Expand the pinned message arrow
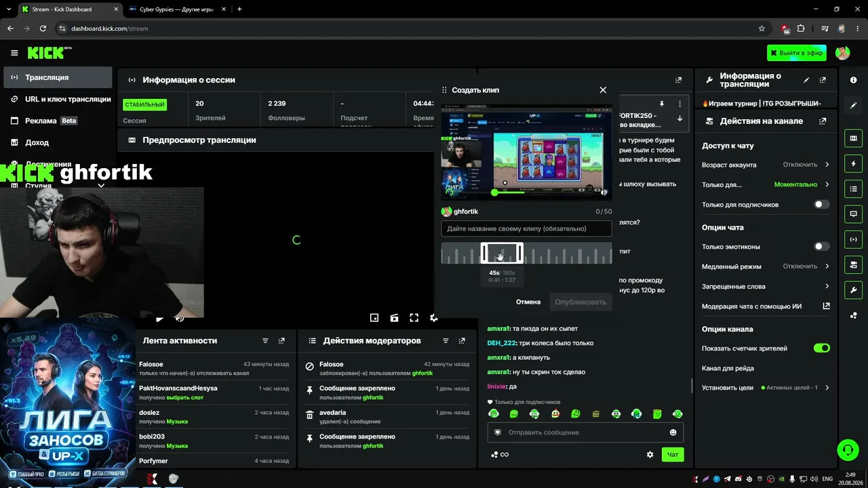Image resolution: width=868 pixels, height=488 pixels. click(x=679, y=119)
